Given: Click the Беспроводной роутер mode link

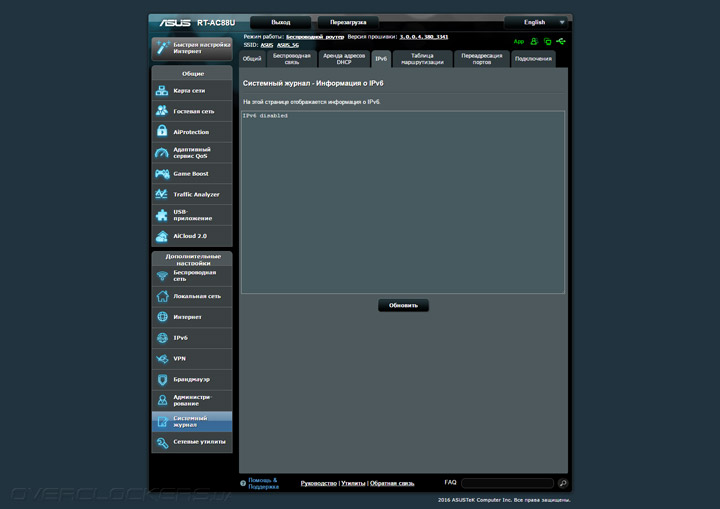Looking at the screenshot, I should click(315, 37).
